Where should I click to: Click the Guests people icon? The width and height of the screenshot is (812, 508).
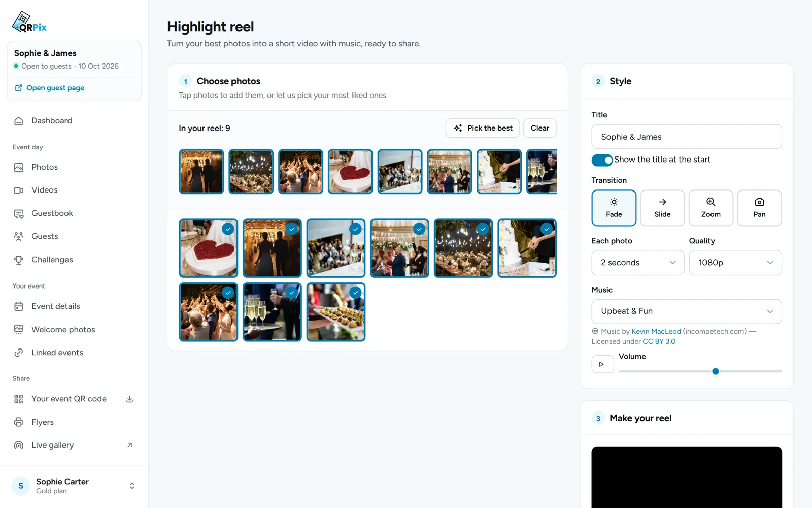pyautogui.click(x=19, y=236)
